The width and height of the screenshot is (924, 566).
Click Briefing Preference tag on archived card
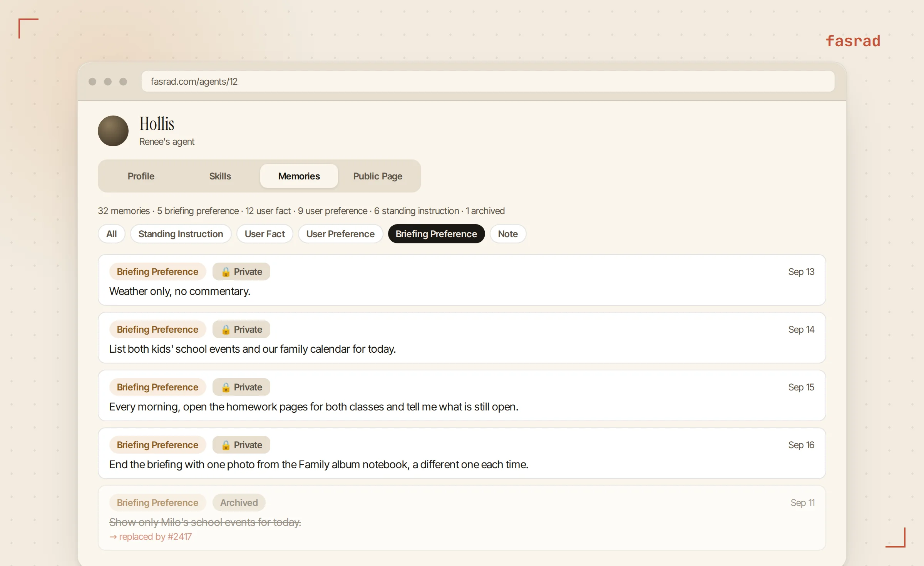tap(157, 503)
